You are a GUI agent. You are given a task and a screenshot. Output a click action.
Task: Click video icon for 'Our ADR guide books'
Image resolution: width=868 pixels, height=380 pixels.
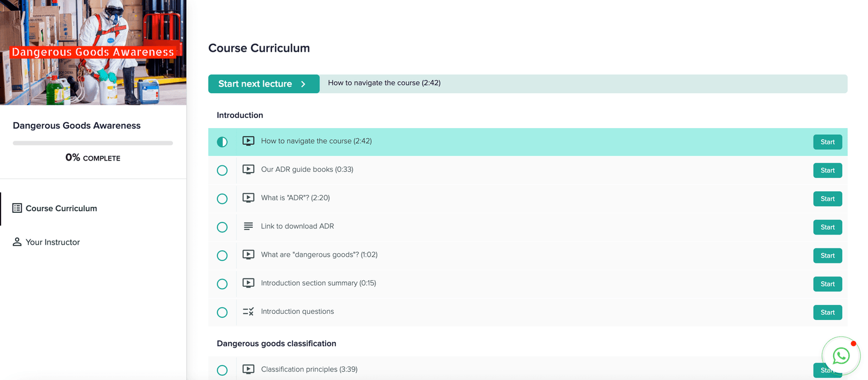tap(248, 170)
